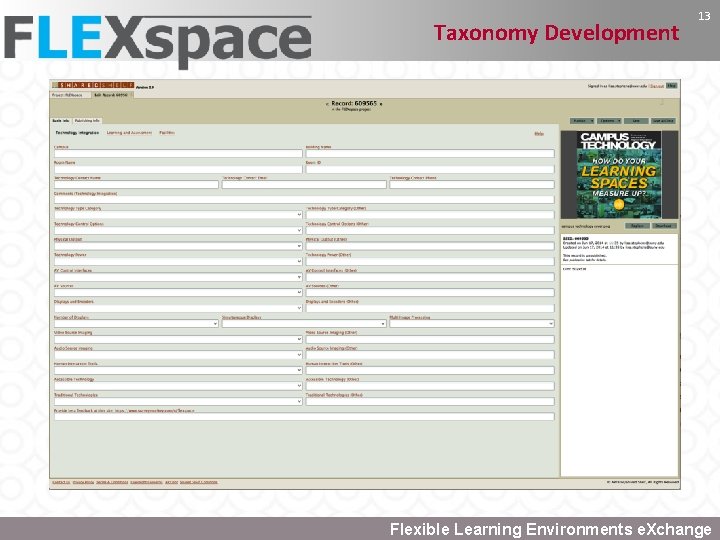Click the Campus Technology cover thumbnail
720x540 pixels.
click(619, 174)
